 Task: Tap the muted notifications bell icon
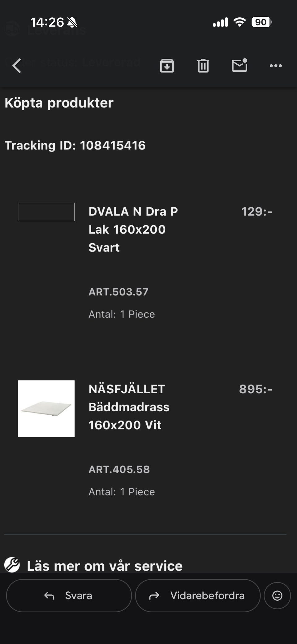click(72, 22)
